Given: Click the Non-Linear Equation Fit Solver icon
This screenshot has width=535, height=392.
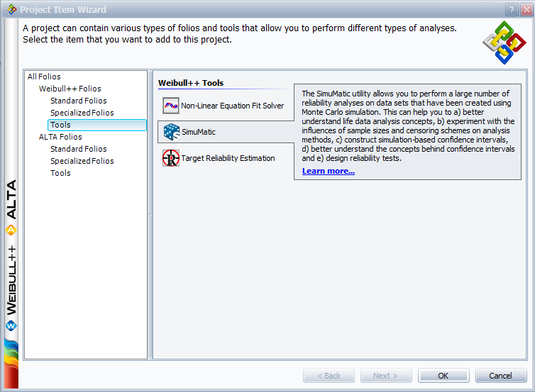Looking at the screenshot, I should point(170,106).
